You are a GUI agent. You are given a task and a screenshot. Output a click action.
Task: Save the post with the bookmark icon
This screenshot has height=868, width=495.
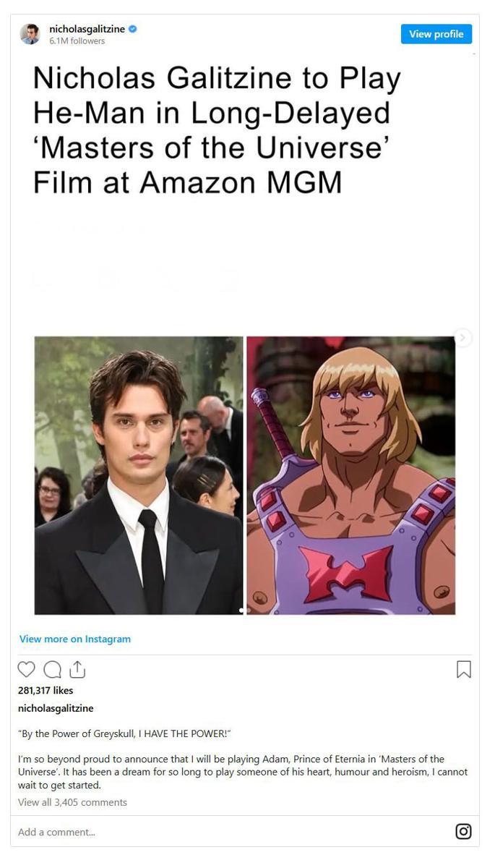[x=464, y=670]
